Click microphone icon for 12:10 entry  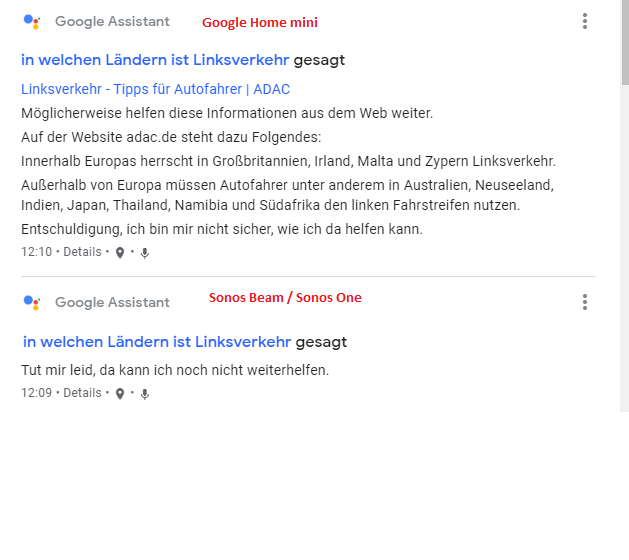pyautogui.click(x=145, y=253)
